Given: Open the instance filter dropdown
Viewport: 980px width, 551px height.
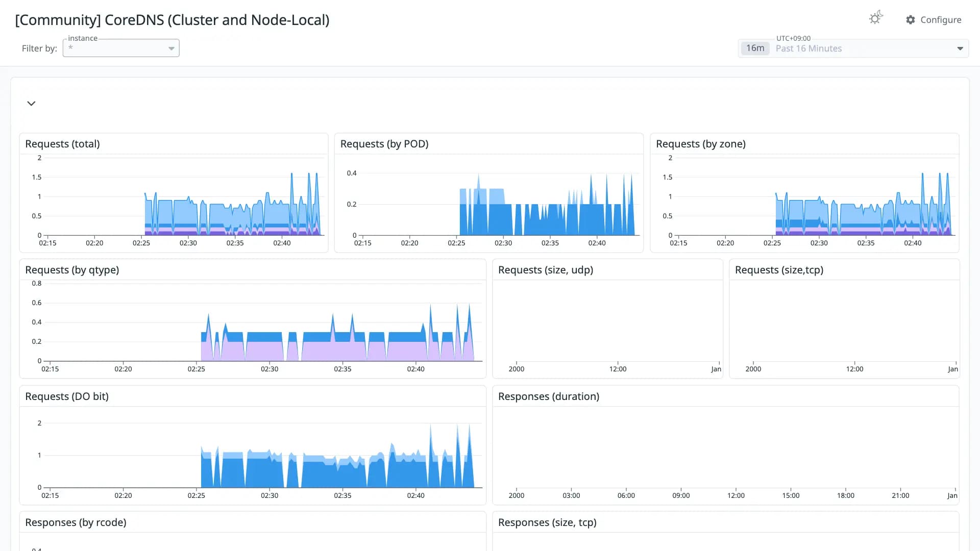Looking at the screenshot, I should 121,48.
